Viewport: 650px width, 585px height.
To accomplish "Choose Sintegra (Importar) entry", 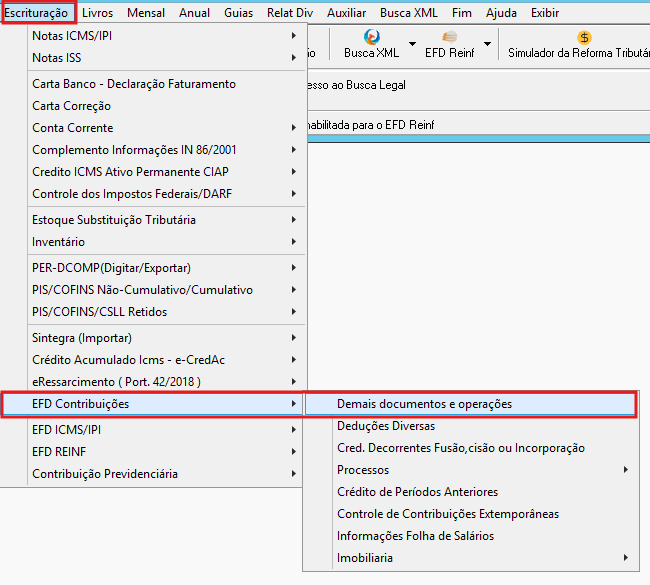I will [x=167, y=338].
